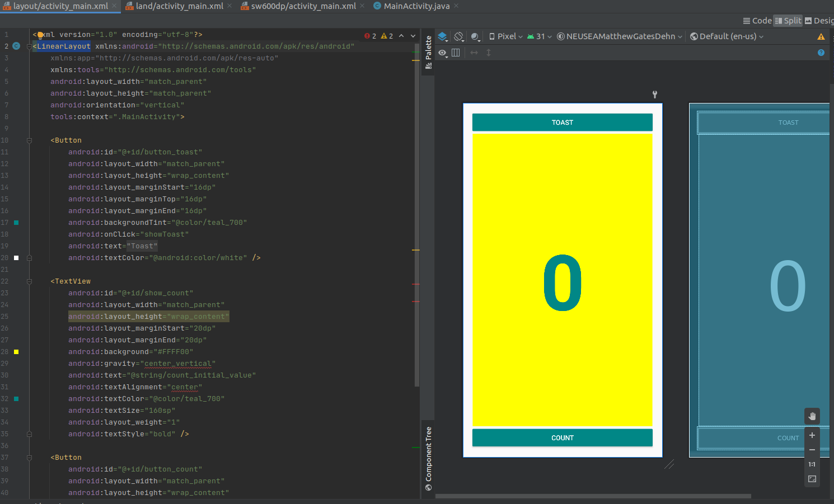Click the TOAST button in the preview
834x504 pixels.
tap(563, 123)
